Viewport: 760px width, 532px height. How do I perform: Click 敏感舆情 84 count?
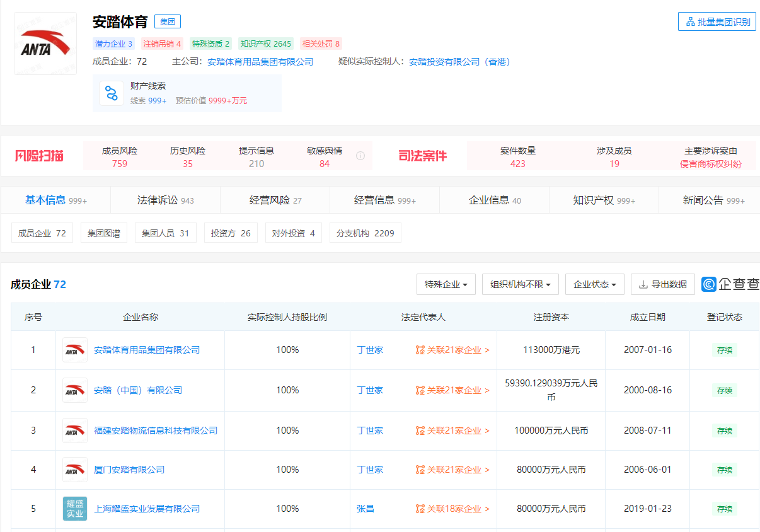[325, 164]
